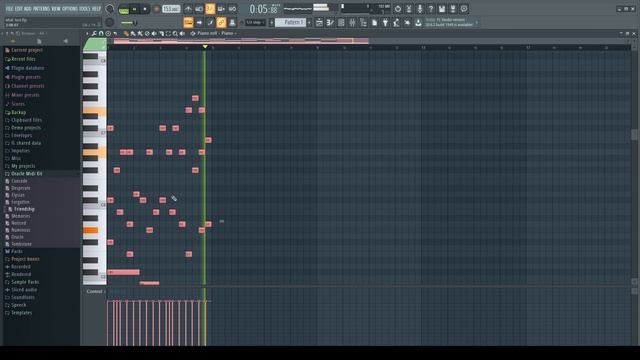Open the browser view icon

363,23
